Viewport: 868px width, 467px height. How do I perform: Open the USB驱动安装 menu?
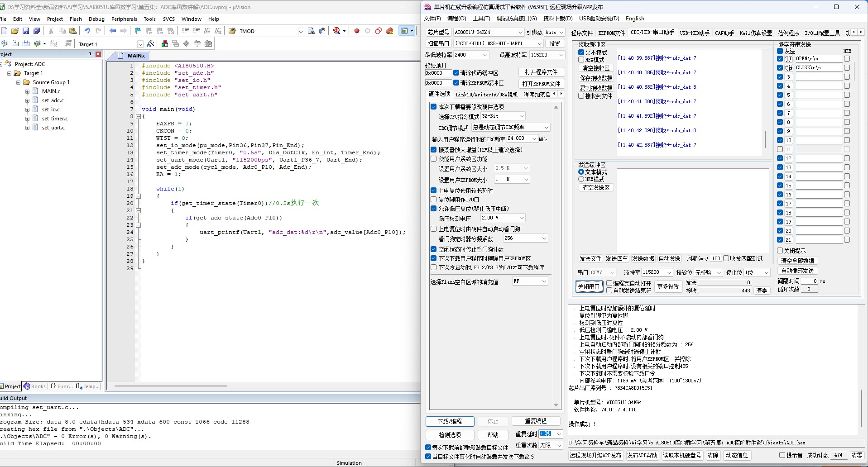click(x=599, y=19)
